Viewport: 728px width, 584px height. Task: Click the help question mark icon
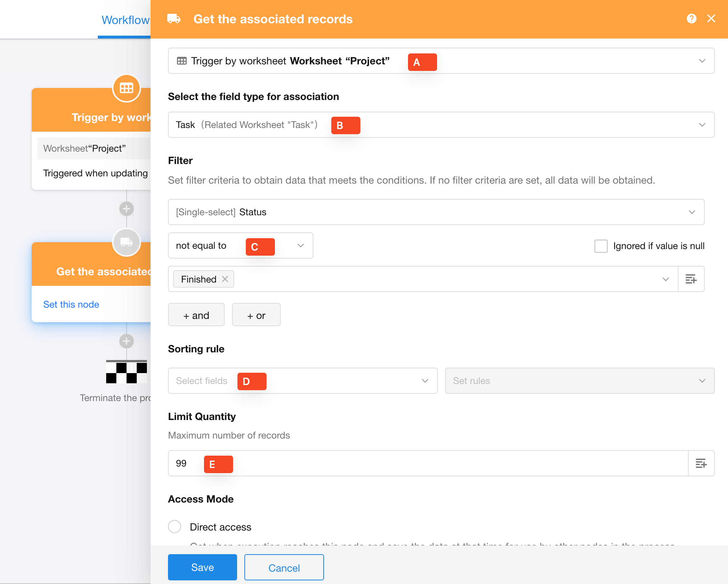[691, 19]
